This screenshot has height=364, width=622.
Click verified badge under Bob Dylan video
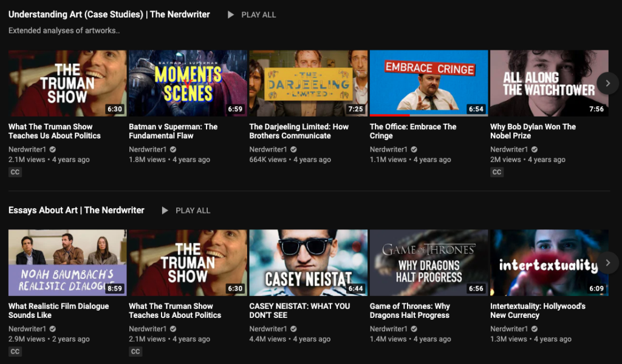point(535,149)
